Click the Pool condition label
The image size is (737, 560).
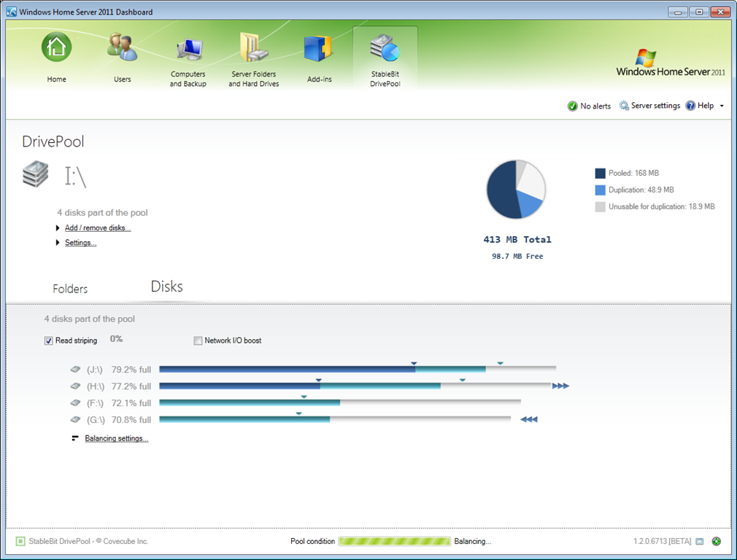point(312,541)
